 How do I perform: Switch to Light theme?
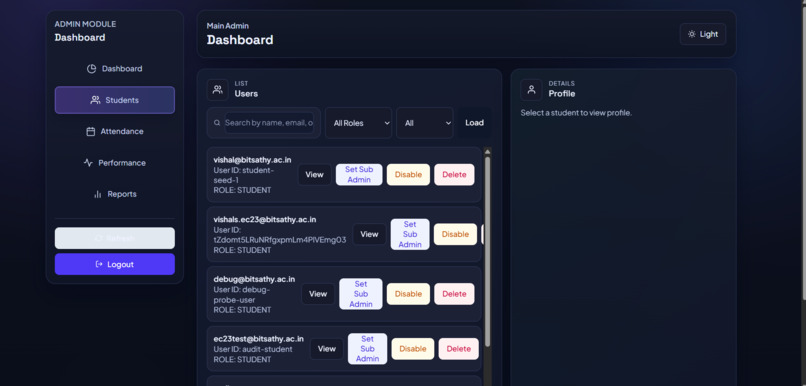(703, 34)
